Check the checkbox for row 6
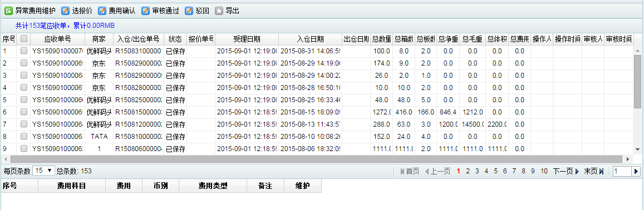This screenshot has width=644, height=210. (x=24, y=112)
